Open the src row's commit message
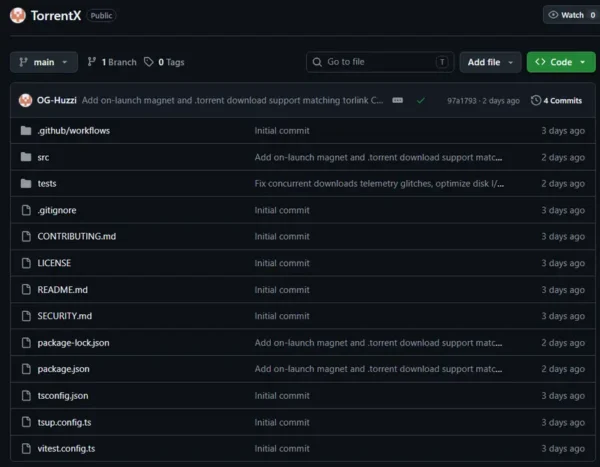 378,157
